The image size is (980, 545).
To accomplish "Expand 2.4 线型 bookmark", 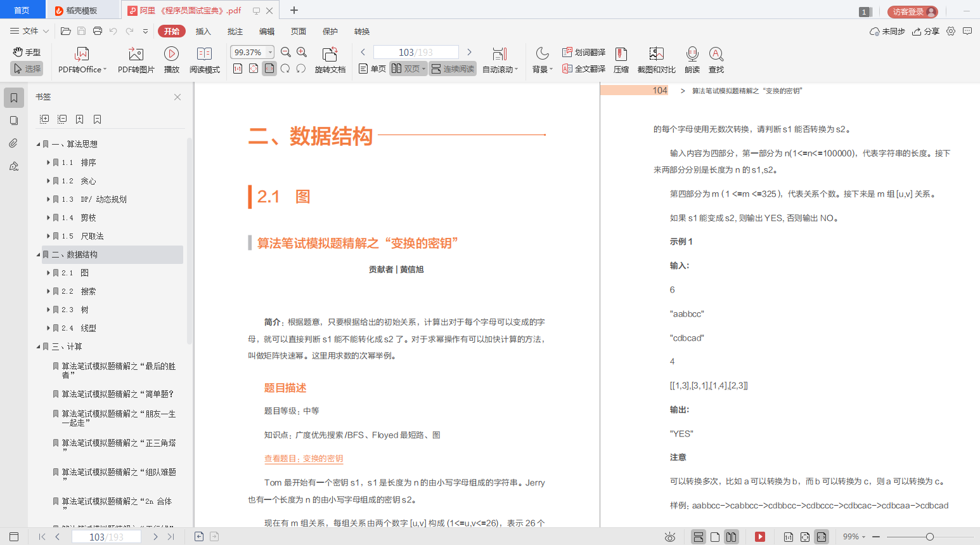I will (x=48, y=328).
